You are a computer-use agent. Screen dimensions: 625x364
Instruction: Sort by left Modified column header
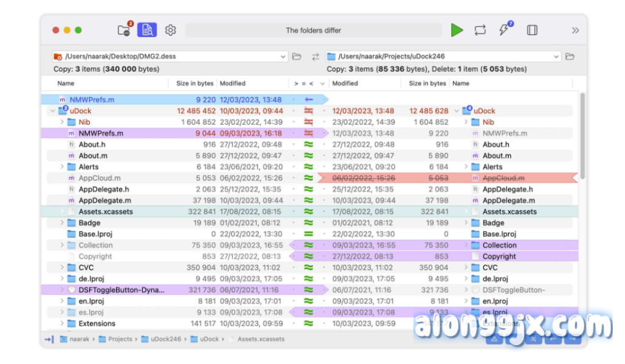coord(233,84)
